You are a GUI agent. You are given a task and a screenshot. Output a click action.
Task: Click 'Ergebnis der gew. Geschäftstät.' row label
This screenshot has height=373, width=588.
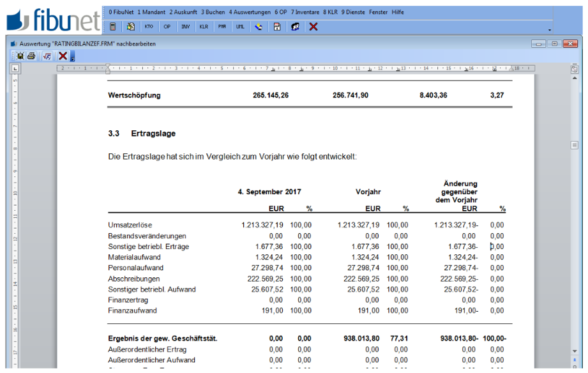(163, 339)
